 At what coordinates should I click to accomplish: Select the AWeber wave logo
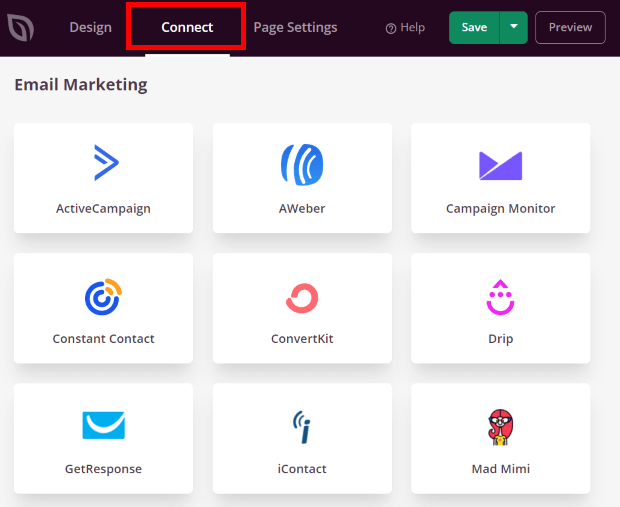click(x=302, y=165)
